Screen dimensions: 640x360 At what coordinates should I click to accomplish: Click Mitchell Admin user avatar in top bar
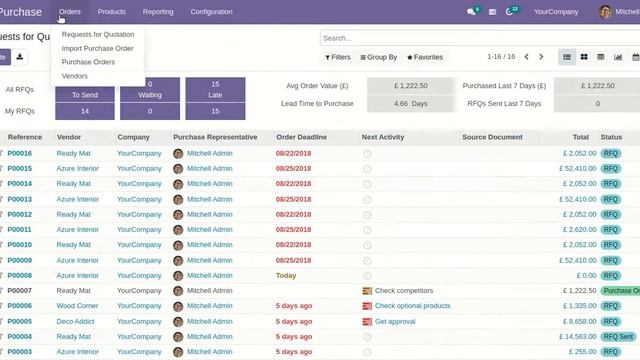coord(605,12)
